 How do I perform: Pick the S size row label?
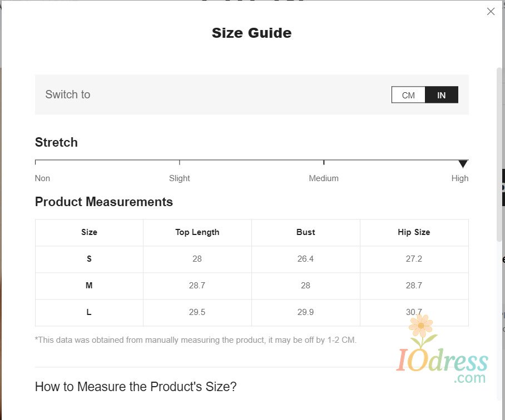(89, 259)
